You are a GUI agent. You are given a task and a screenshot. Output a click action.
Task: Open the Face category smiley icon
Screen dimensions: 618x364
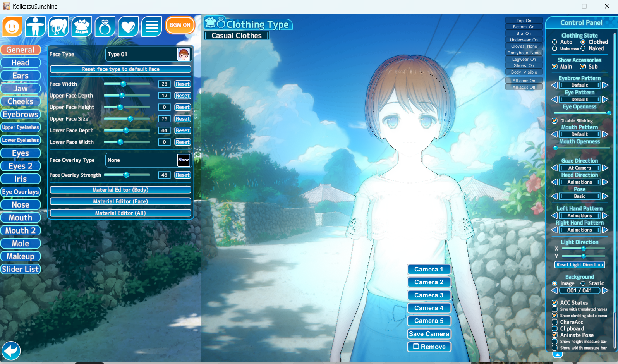pyautogui.click(x=12, y=27)
